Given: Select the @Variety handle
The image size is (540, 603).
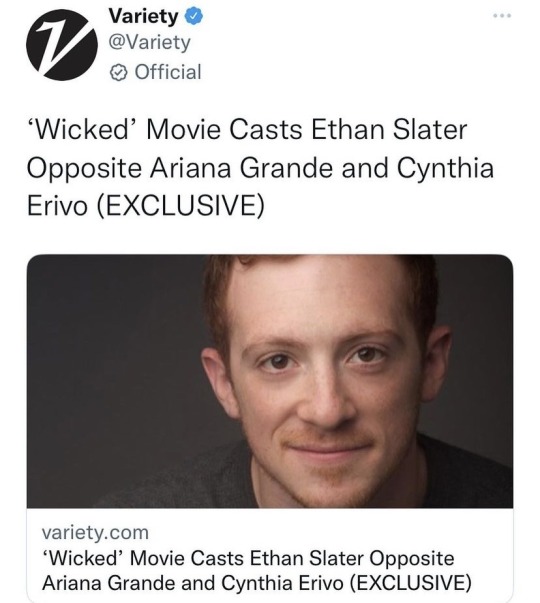Looking at the screenshot, I should tap(150, 43).
